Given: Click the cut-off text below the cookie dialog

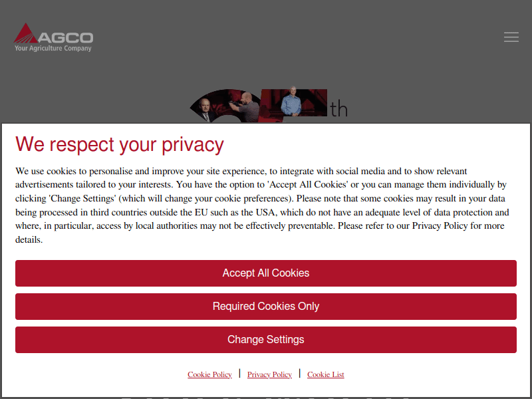Looking at the screenshot, I should click(266, 397).
